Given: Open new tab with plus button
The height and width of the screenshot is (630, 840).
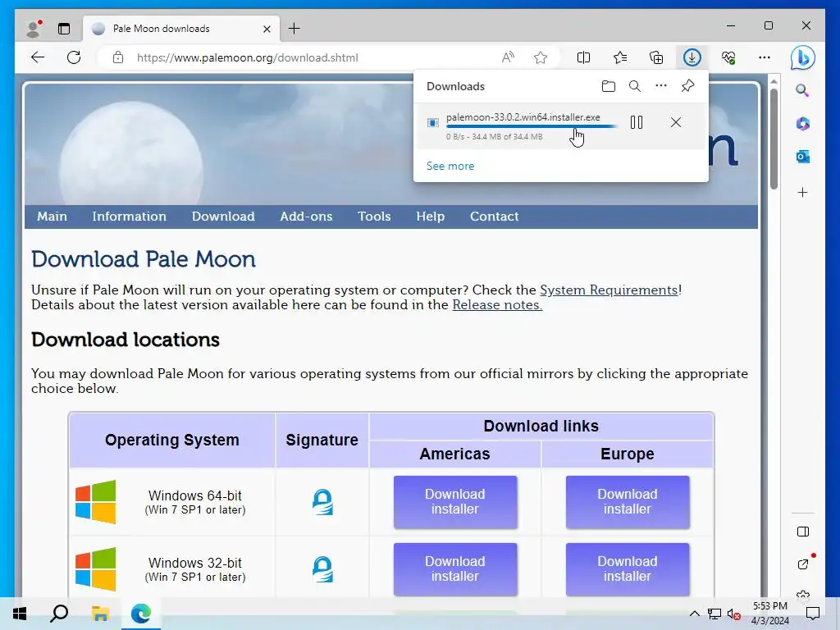Looking at the screenshot, I should point(294,29).
